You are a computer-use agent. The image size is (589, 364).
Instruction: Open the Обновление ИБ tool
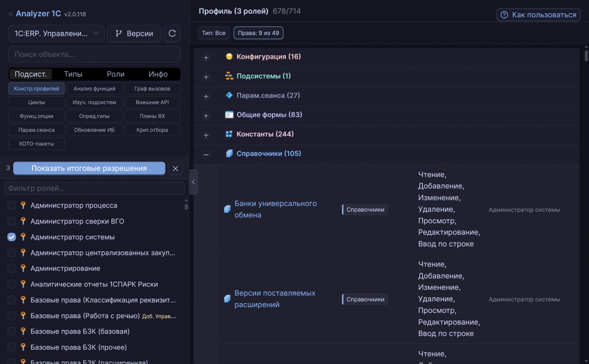pyautogui.click(x=94, y=130)
